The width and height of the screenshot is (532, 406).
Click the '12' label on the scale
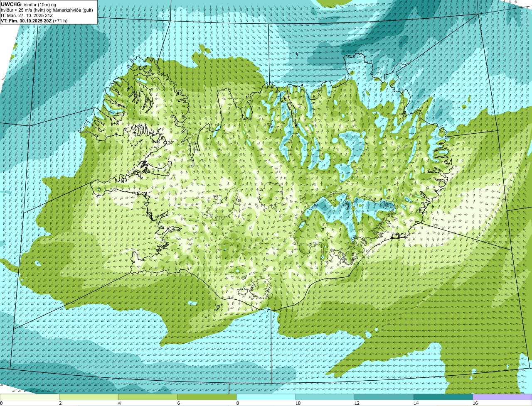pyautogui.click(x=357, y=403)
